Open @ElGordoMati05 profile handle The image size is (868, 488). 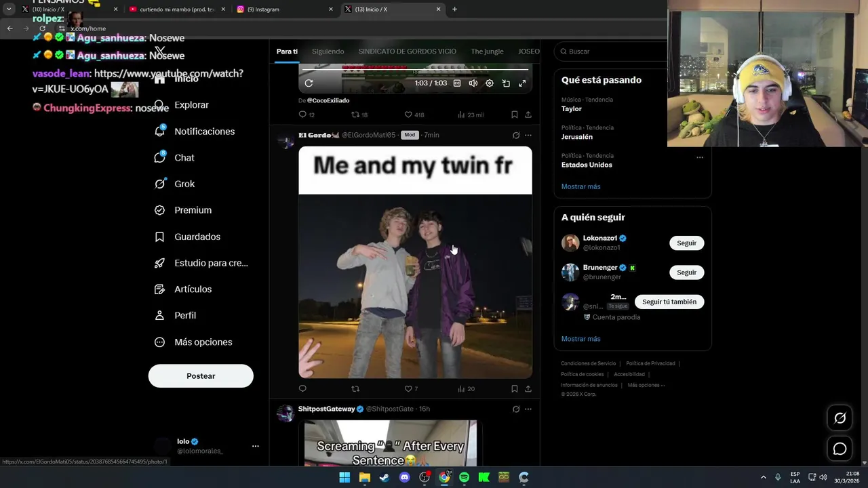tap(368, 135)
